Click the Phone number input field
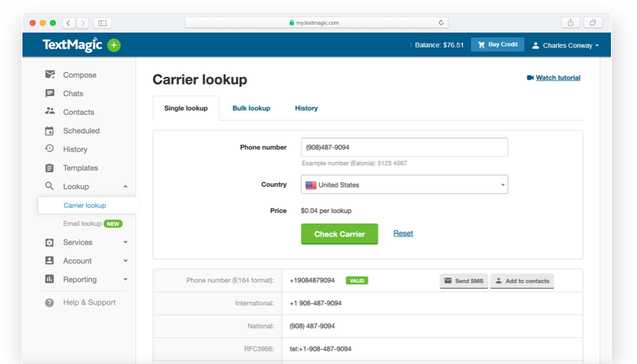The height and width of the screenshot is (364, 637). click(x=404, y=147)
